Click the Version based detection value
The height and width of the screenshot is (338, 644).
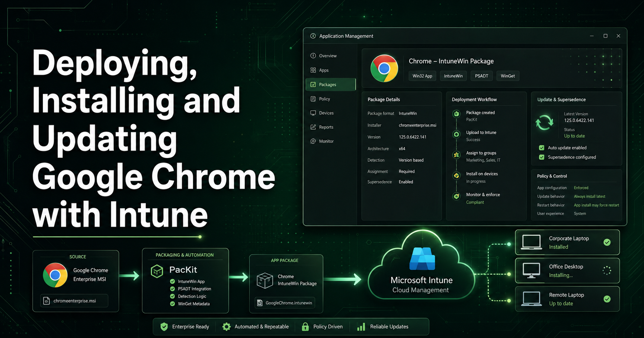[x=411, y=160]
